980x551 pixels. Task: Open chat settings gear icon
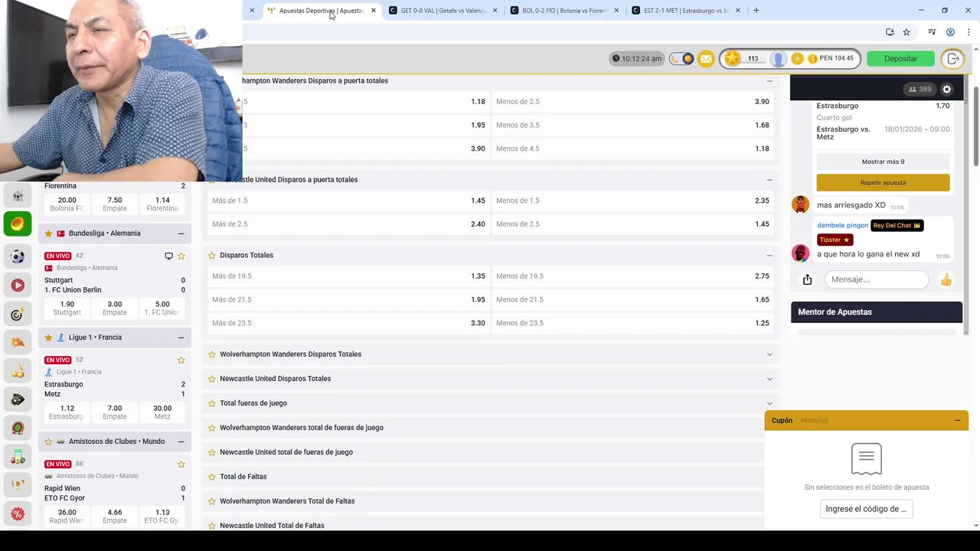(947, 90)
